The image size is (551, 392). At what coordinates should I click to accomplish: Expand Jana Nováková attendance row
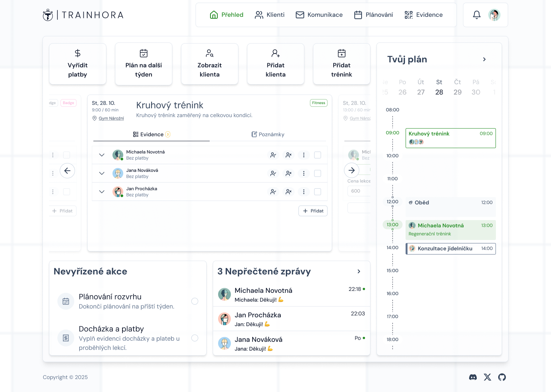tap(102, 173)
